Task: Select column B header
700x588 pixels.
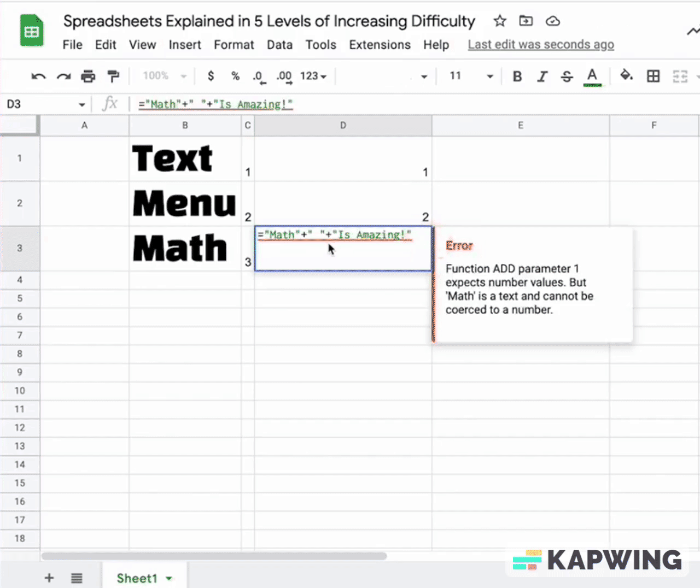Action: click(x=185, y=126)
